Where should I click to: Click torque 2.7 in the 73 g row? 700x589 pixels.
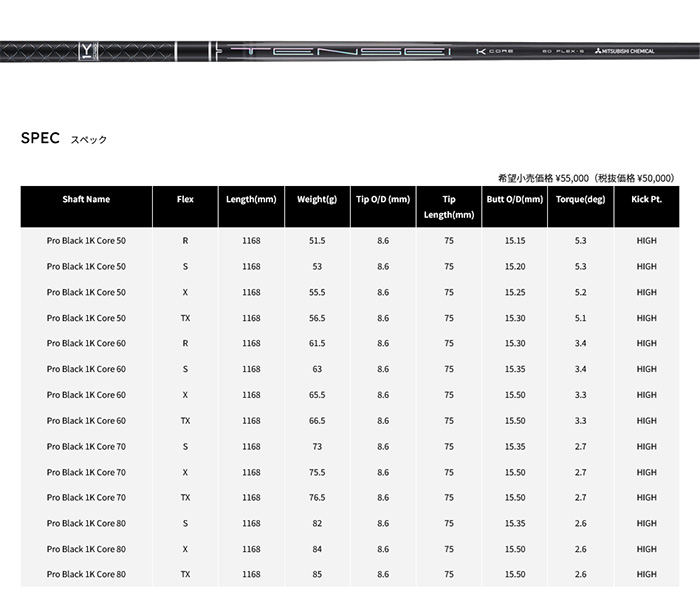coord(580,447)
